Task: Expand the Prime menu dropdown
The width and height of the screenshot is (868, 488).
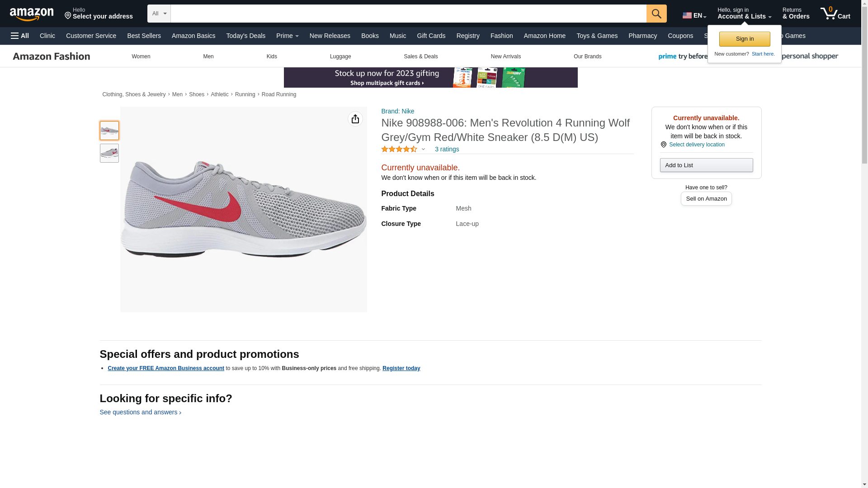Action: [x=287, y=36]
